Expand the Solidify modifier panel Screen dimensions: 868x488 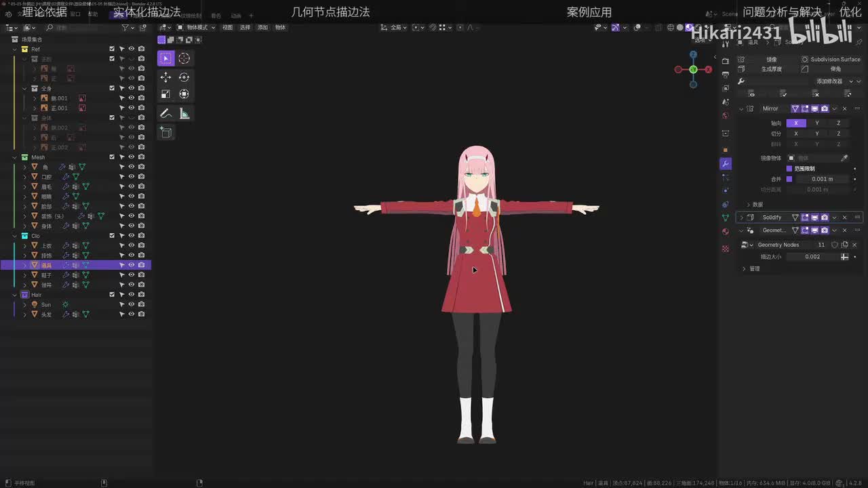point(741,218)
